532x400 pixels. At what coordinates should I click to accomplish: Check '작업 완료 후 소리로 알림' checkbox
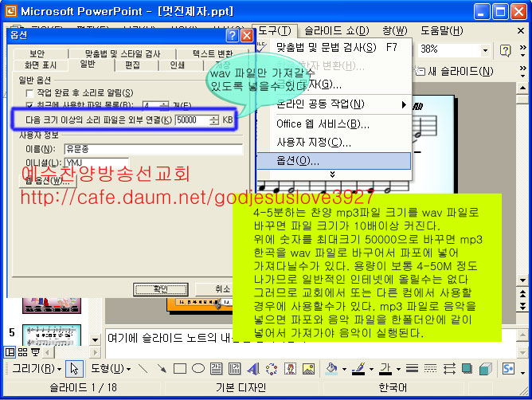[29, 93]
